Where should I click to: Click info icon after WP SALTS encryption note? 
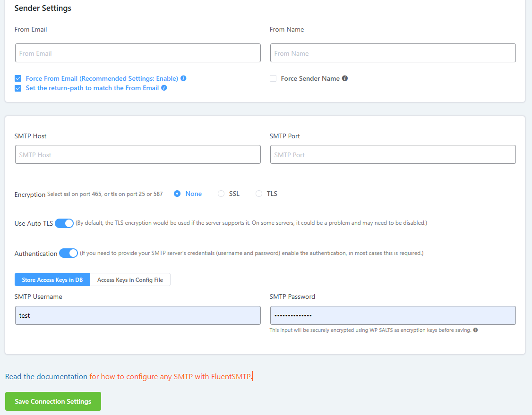pos(475,330)
